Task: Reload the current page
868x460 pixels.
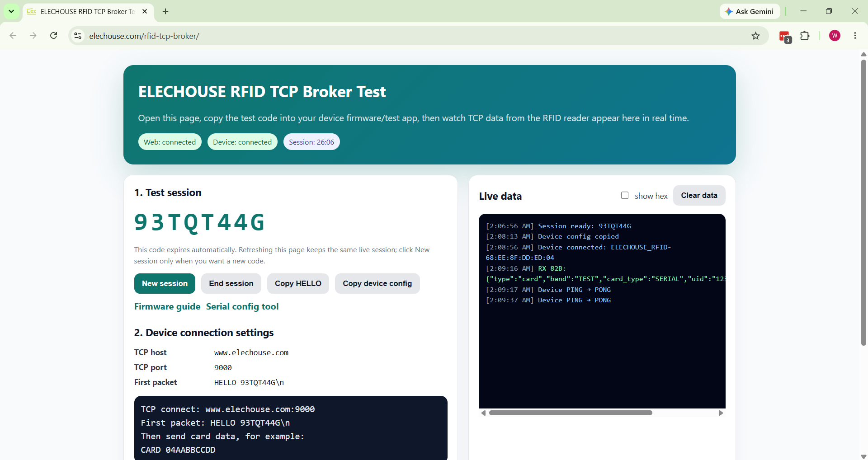Action: coord(53,36)
